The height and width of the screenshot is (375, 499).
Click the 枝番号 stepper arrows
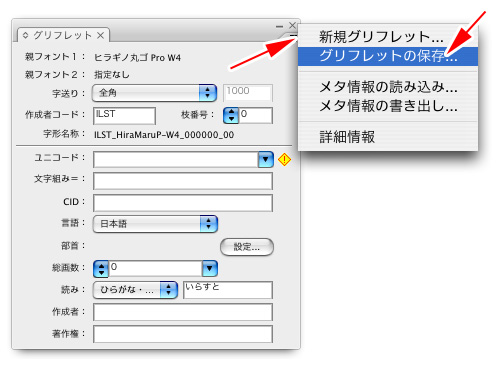[231, 115]
